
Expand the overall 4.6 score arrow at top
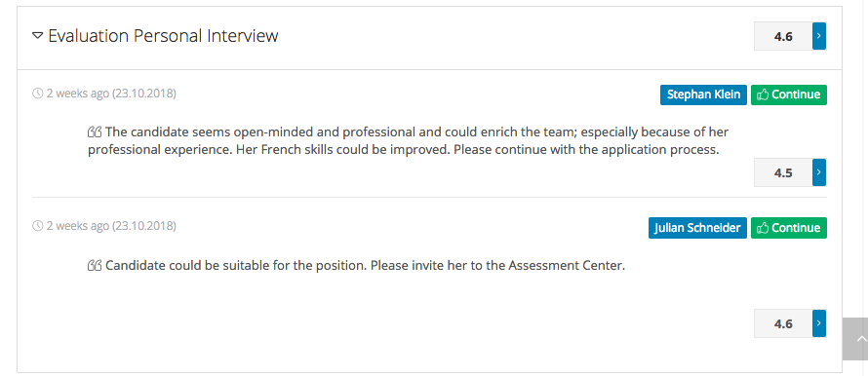click(x=818, y=36)
